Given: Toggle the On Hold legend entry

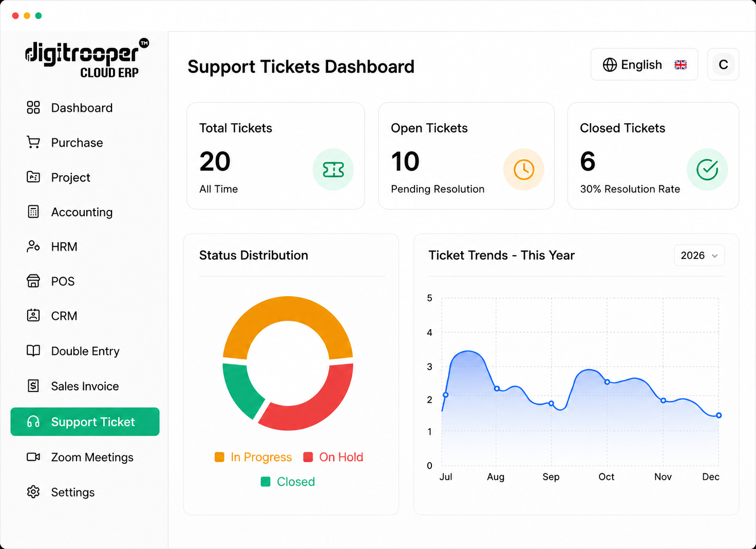Looking at the screenshot, I should [333, 457].
